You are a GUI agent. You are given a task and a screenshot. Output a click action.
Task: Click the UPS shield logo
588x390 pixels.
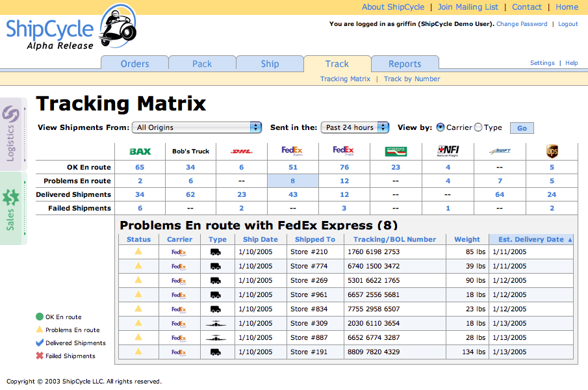[552, 151]
